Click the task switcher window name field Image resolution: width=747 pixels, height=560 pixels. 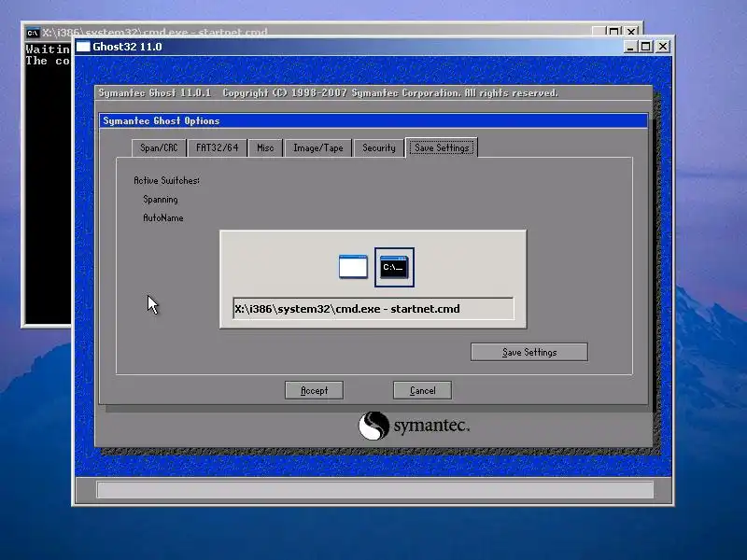click(373, 309)
